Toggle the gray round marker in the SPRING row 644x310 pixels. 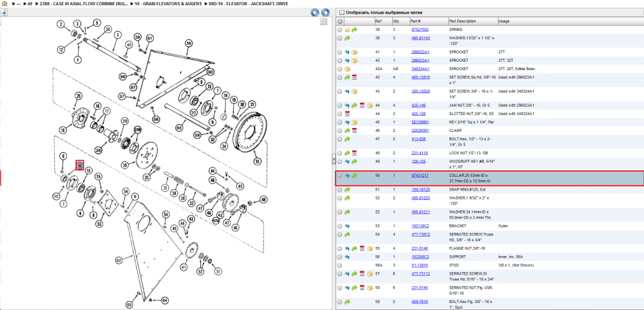(339, 30)
